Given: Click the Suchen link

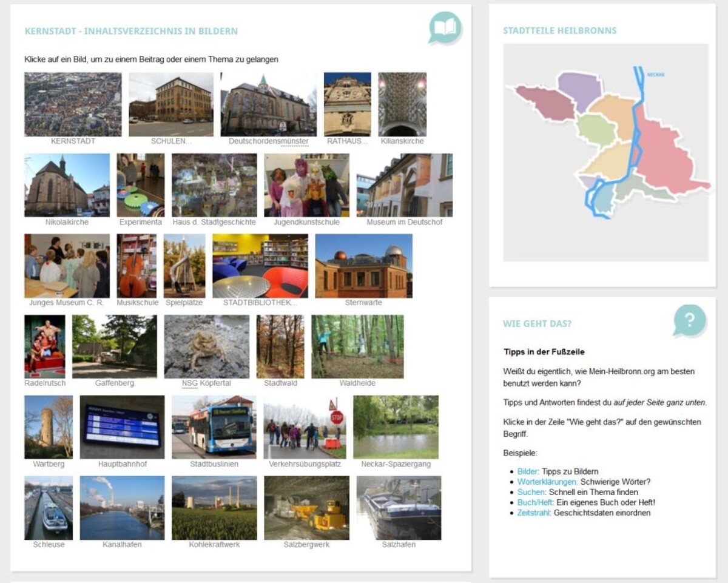Looking at the screenshot, I should point(531,492).
